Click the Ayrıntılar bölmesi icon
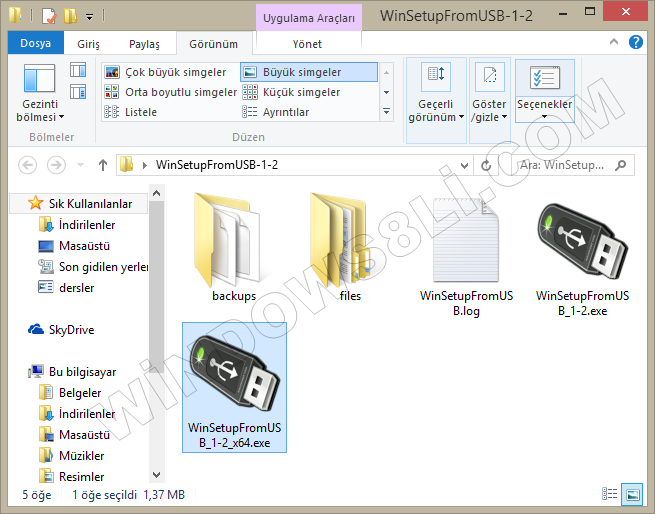Screen dimensions: 655x514 pos(78,92)
